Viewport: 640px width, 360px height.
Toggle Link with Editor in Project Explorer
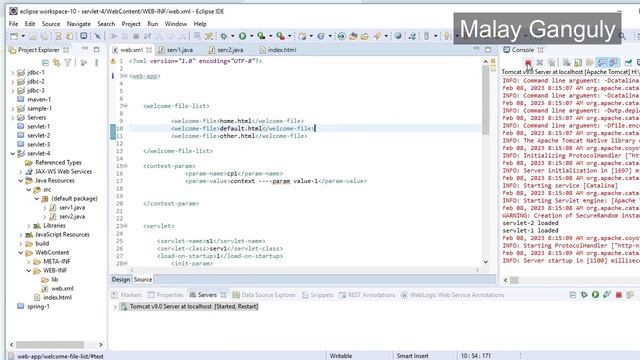click(x=56, y=62)
